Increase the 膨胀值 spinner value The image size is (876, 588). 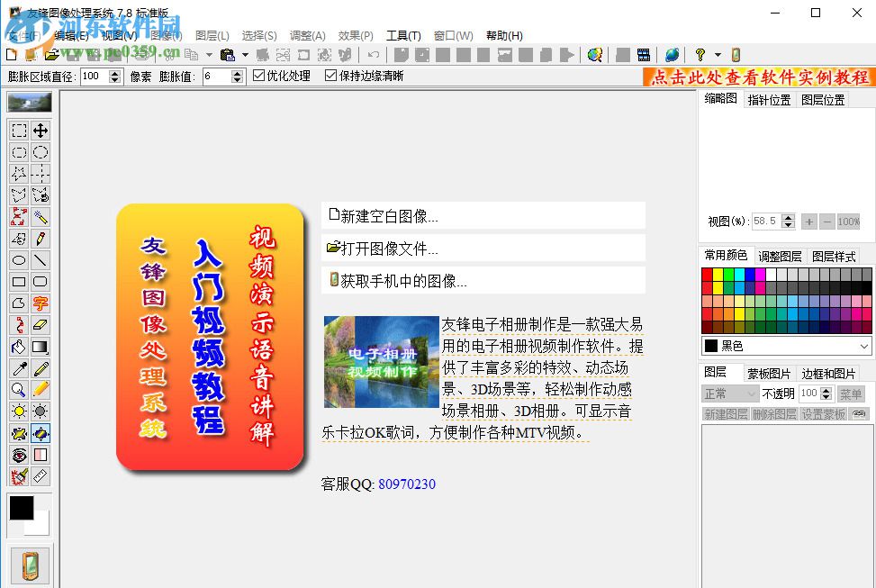click(238, 73)
